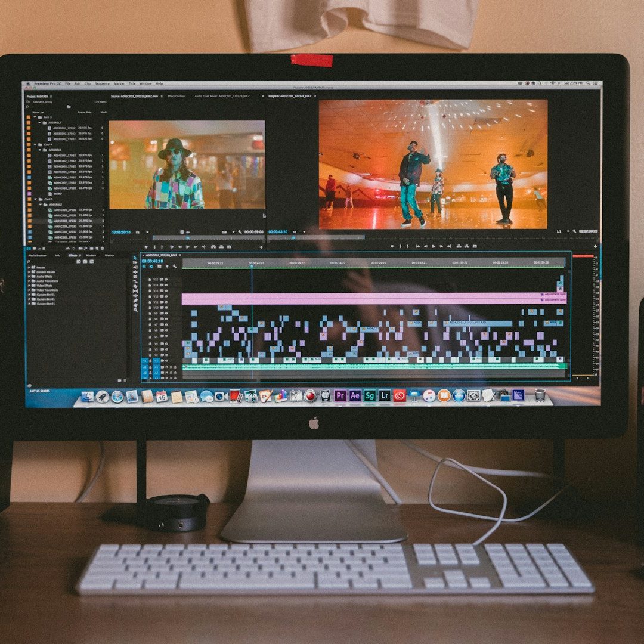Click the Effect Controls tab
Viewport: 644px width, 644px height.
pos(177,96)
